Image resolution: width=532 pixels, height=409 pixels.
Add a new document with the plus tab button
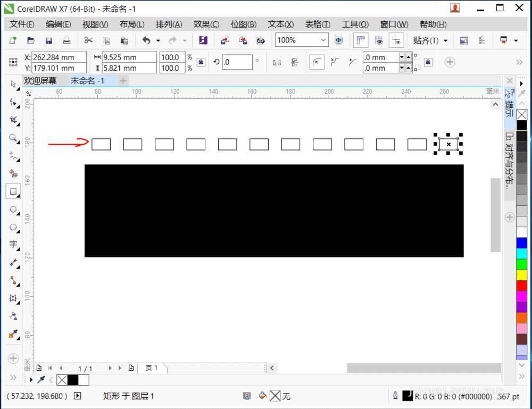coord(122,80)
